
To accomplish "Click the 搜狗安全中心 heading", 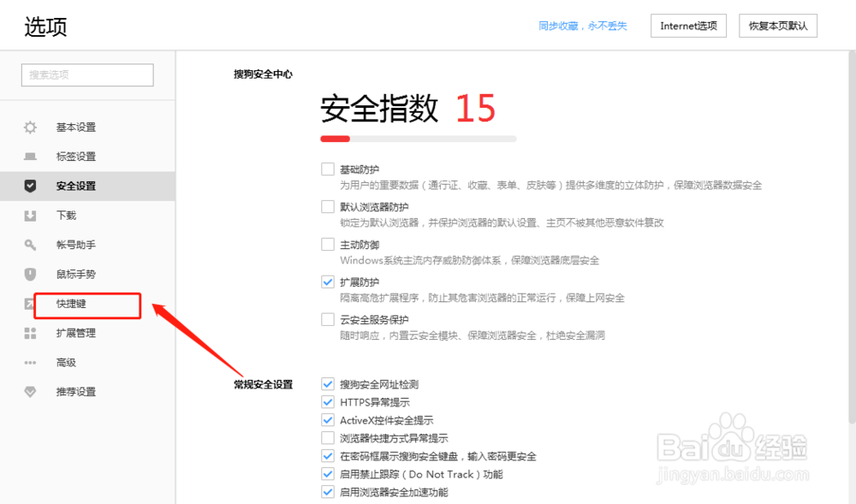I will click(x=263, y=74).
